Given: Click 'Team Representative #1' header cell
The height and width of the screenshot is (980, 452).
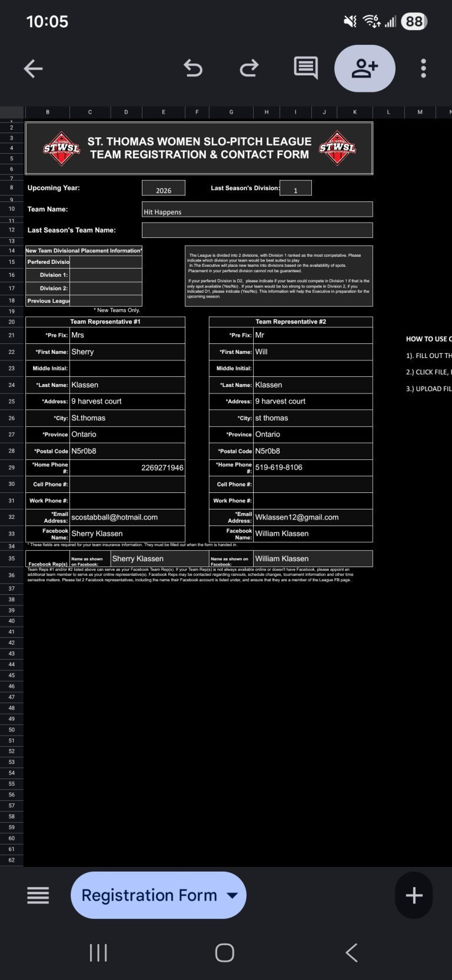Looking at the screenshot, I should point(105,322).
